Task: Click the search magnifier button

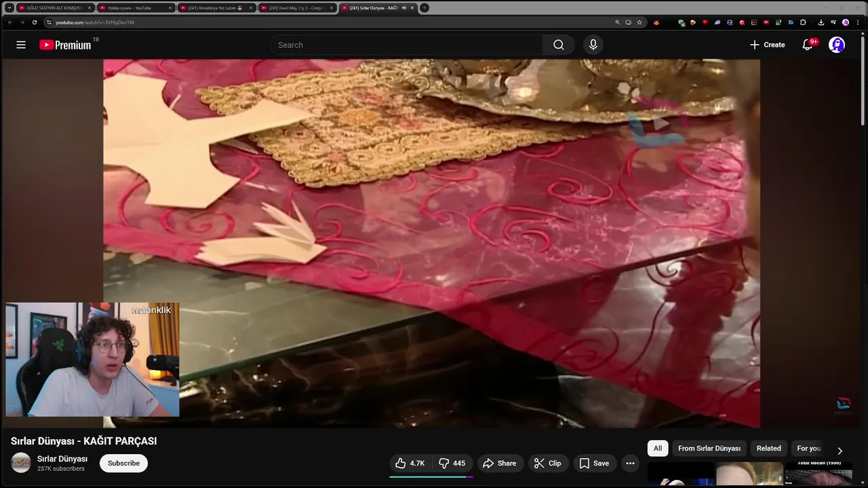Action: point(558,45)
